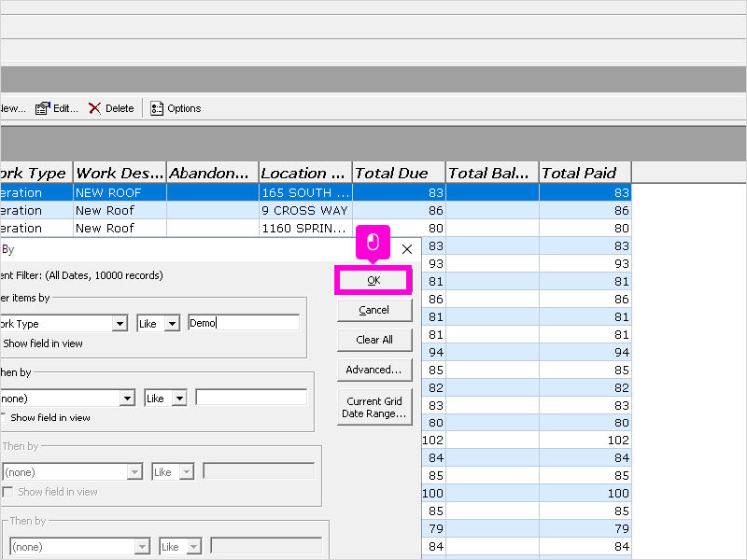This screenshot has width=747, height=560.
Task: Click Current Grid Date Range button
Action: point(374,407)
